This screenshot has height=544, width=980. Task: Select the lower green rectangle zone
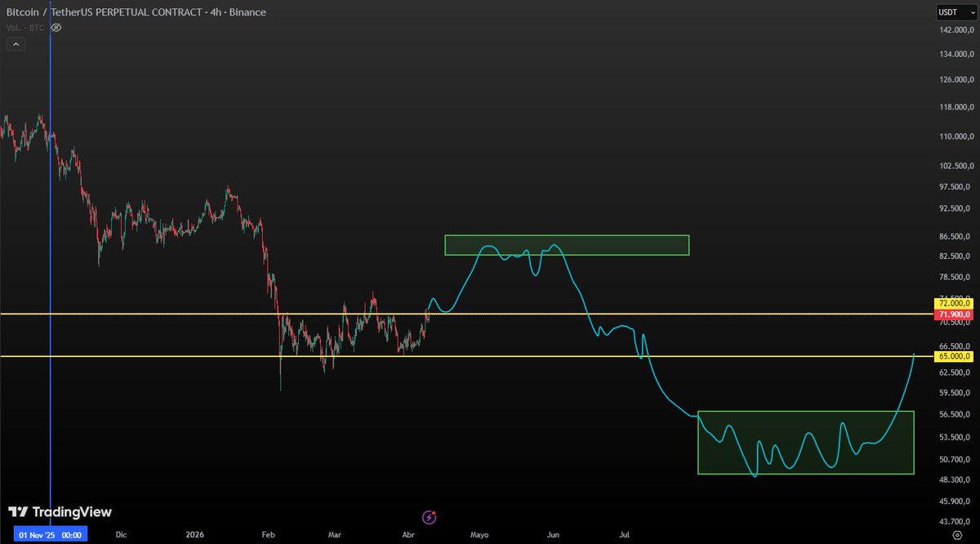point(805,442)
